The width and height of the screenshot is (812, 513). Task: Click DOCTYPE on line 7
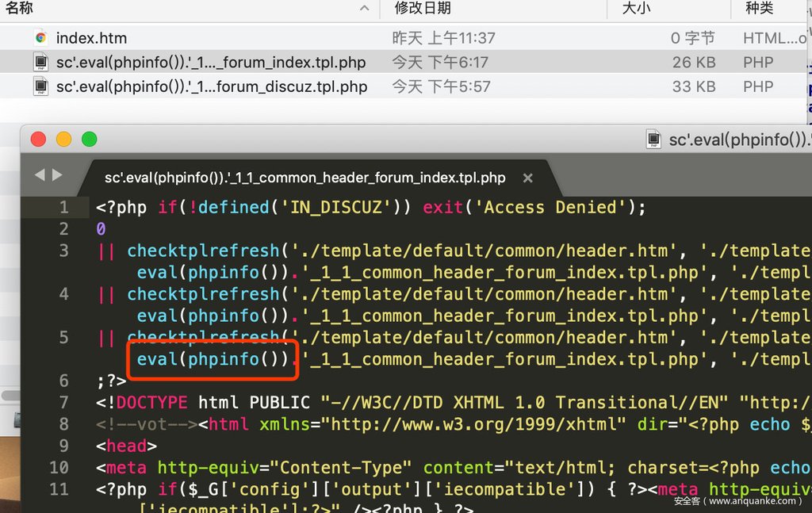(x=151, y=402)
